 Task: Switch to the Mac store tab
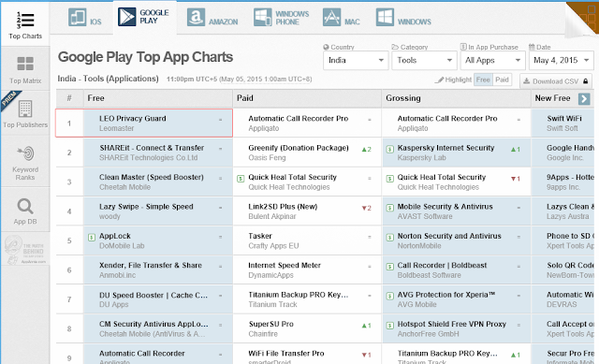click(x=341, y=18)
